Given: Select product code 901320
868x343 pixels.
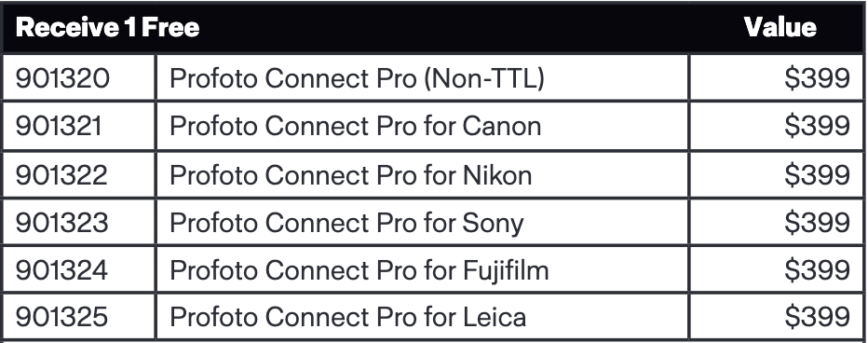Looking at the screenshot, I should coord(62,78).
